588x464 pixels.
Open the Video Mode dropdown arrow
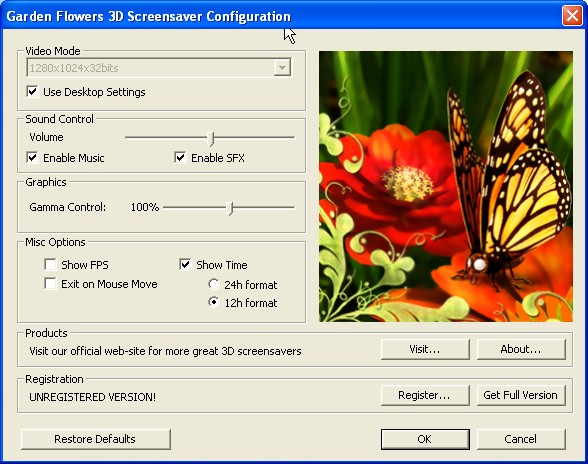pyautogui.click(x=282, y=68)
